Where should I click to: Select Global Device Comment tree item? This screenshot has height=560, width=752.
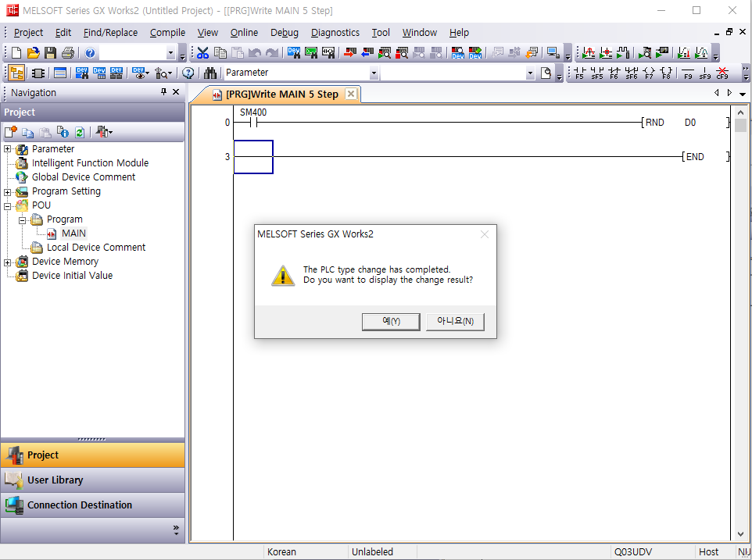[84, 177]
